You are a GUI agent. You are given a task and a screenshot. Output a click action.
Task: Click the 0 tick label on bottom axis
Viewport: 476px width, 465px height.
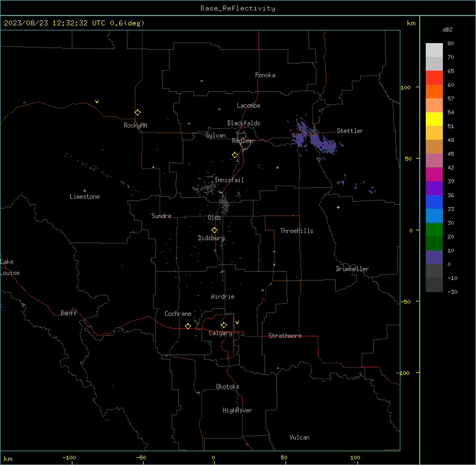click(x=213, y=457)
